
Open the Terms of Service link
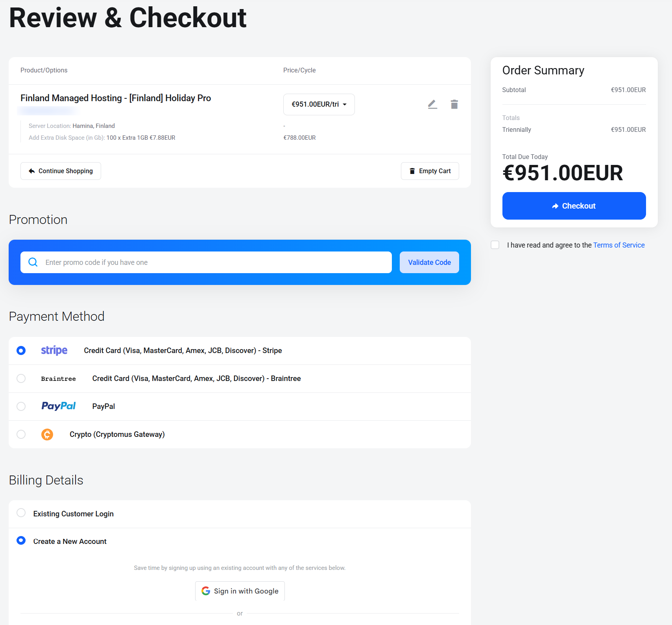click(619, 245)
